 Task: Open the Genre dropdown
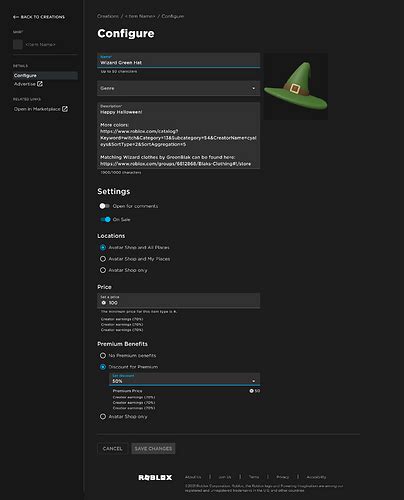tap(178, 88)
